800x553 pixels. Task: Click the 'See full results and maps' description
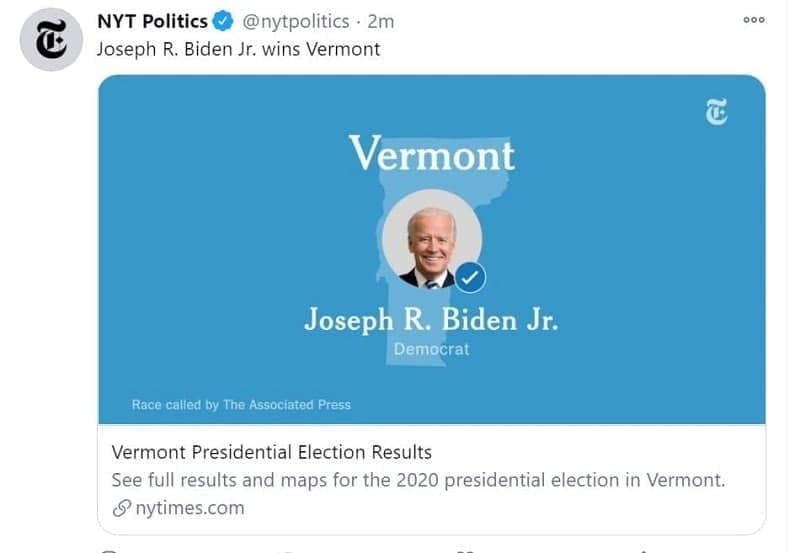[x=418, y=480]
